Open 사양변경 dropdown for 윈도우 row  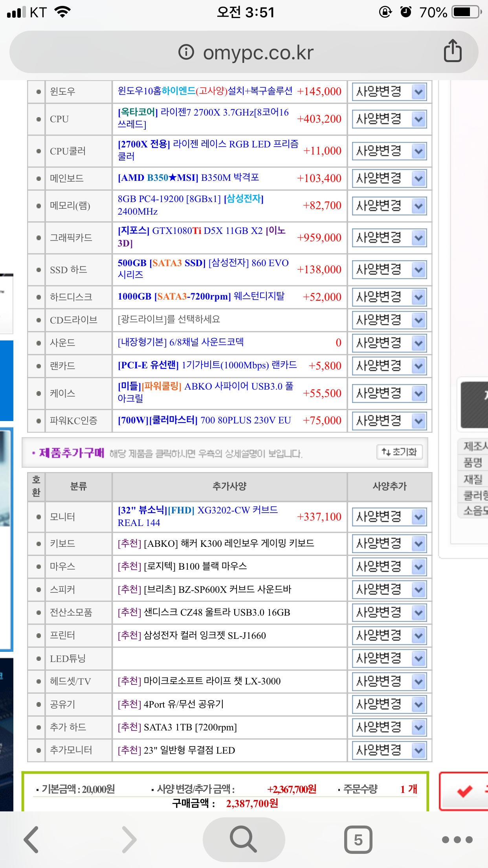(x=389, y=92)
